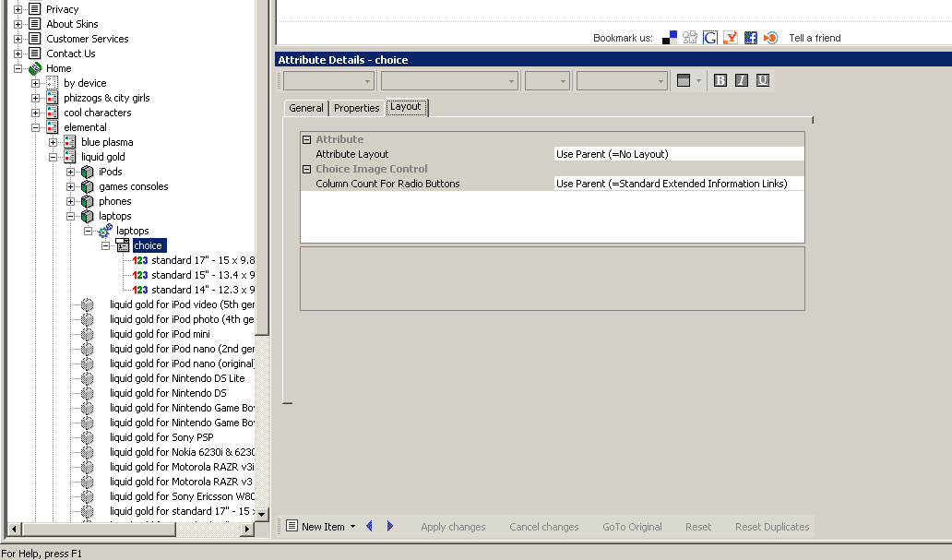The height and width of the screenshot is (560, 952).
Task: Collapse the Attribute property section
Action: coord(307,139)
